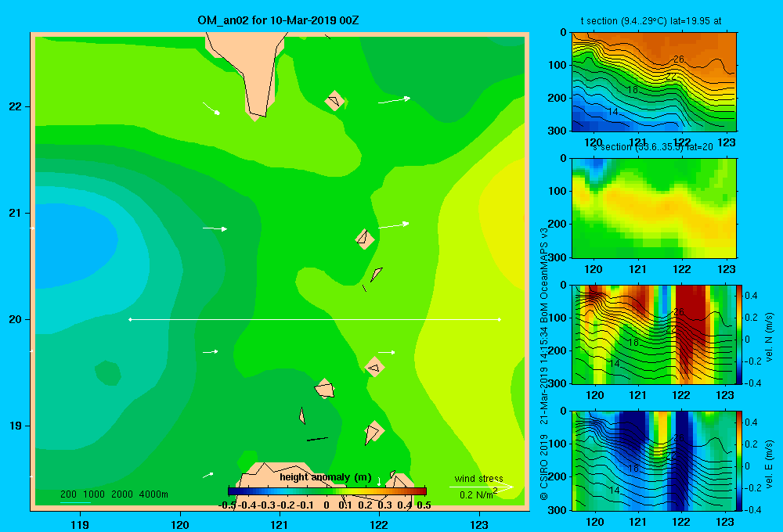Screen dimensions: 783x532
Task: Click the east endpoint of the white section line
Action: [500, 319]
